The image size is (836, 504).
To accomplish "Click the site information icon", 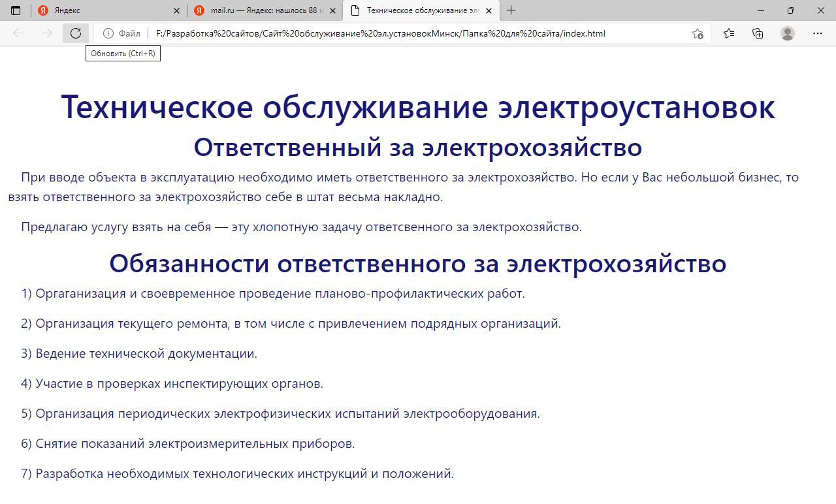I will tap(108, 33).
